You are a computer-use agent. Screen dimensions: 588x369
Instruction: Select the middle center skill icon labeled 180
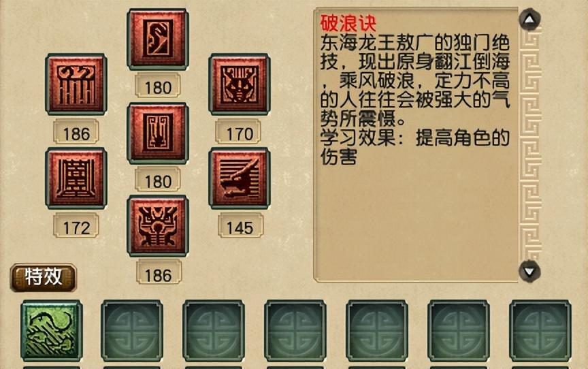(x=157, y=133)
